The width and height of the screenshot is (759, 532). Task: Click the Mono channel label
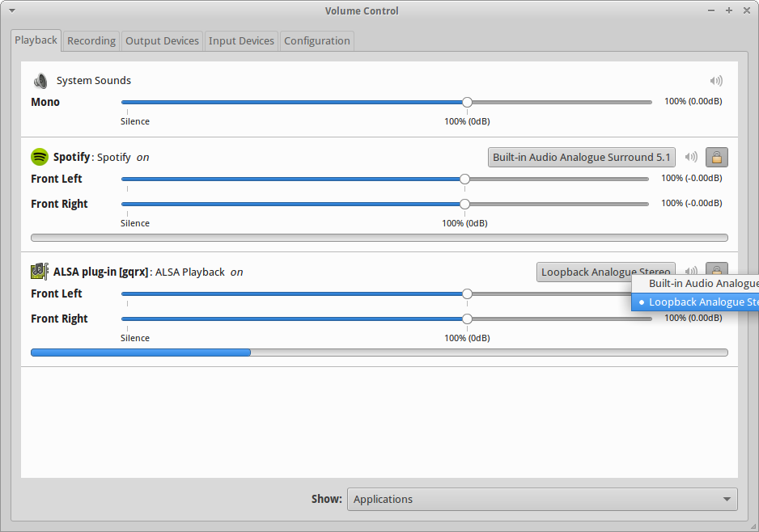pyautogui.click(x=45, y=102)
